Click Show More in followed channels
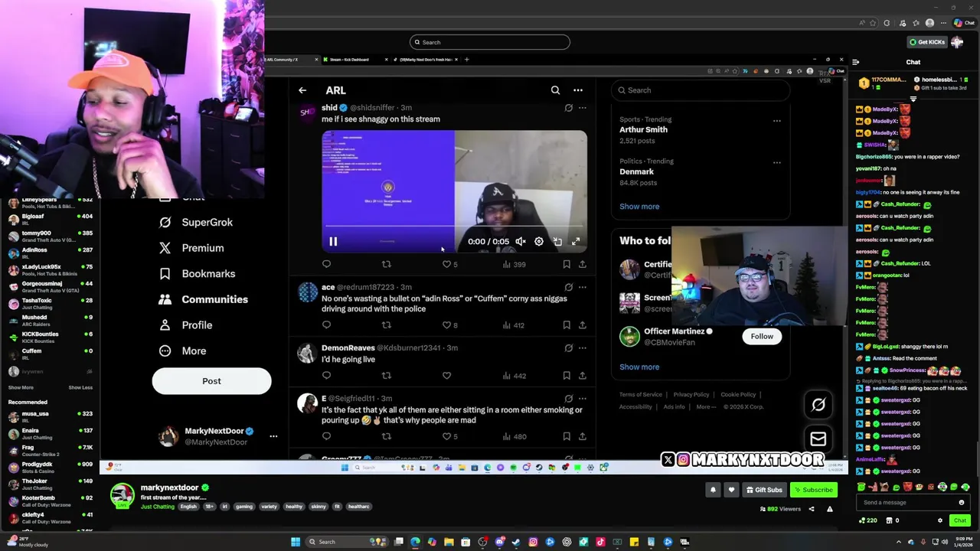Image resolution: width=980 pixels, height=551 pixels. click(x=21, y=387)
